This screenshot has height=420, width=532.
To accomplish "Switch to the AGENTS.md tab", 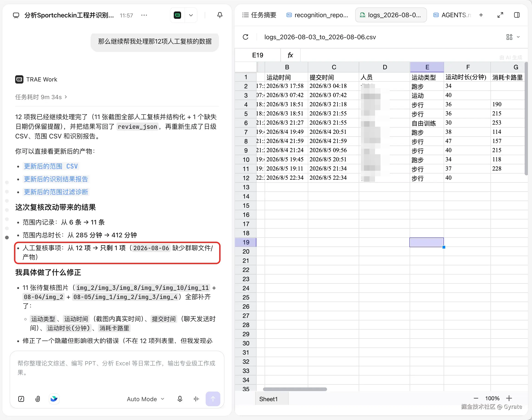I will [x=452, y=15].
